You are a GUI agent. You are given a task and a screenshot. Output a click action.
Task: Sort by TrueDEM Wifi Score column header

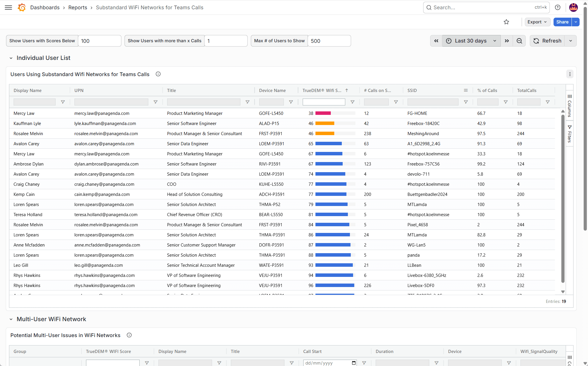[322, 91]
